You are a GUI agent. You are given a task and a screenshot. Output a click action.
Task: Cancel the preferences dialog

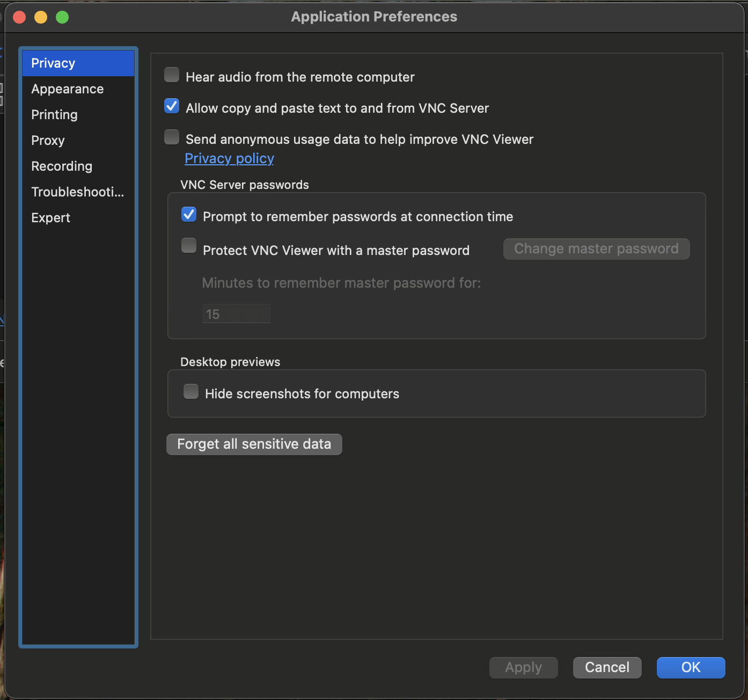[x=607, y=667]
